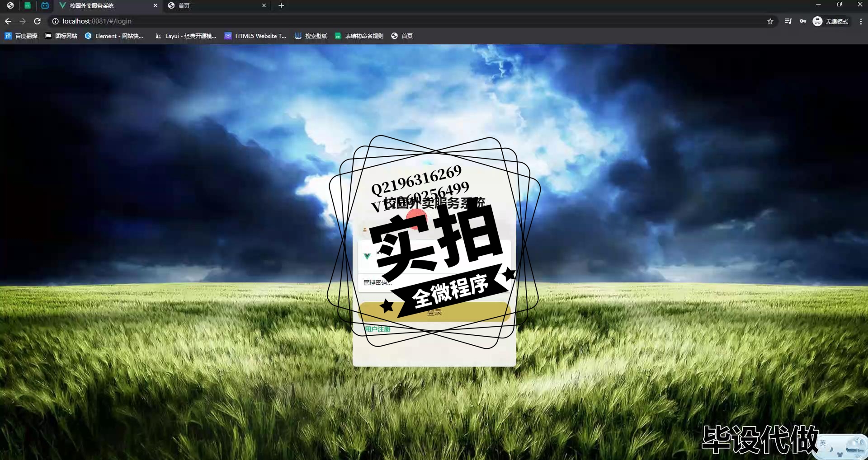
Task: Switch to the 首页 browser tab
Action: 216,5
